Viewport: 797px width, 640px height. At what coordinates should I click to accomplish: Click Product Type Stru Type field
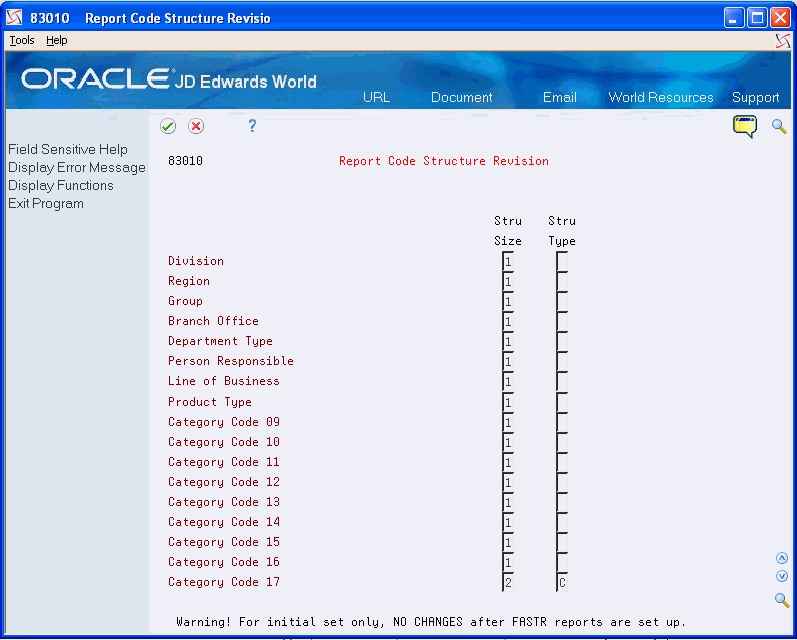click(562, 403)
